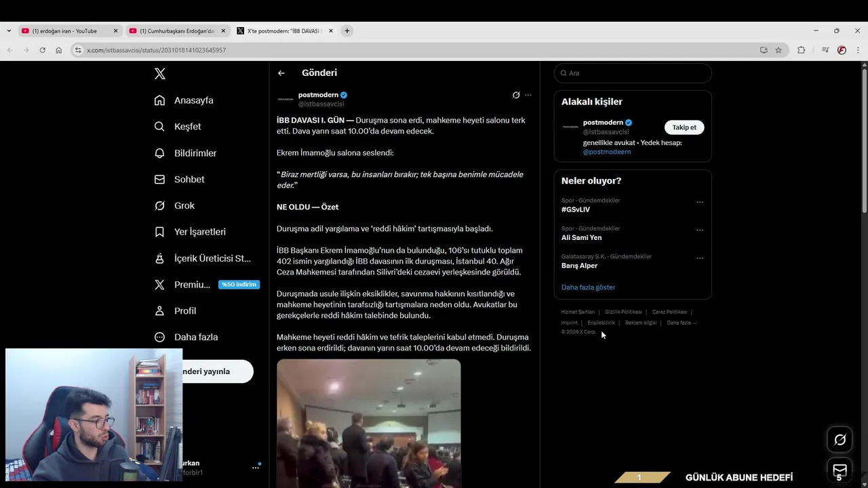Click the @istbassavcisi handle on the post
Image resolution: width=868 pixels, height=488 pixels.
pos(321,104)
